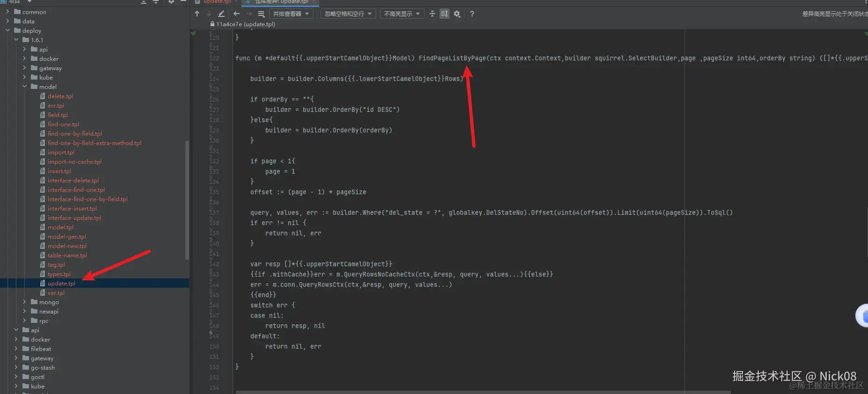Open insert.tpl file

point(59,171)
